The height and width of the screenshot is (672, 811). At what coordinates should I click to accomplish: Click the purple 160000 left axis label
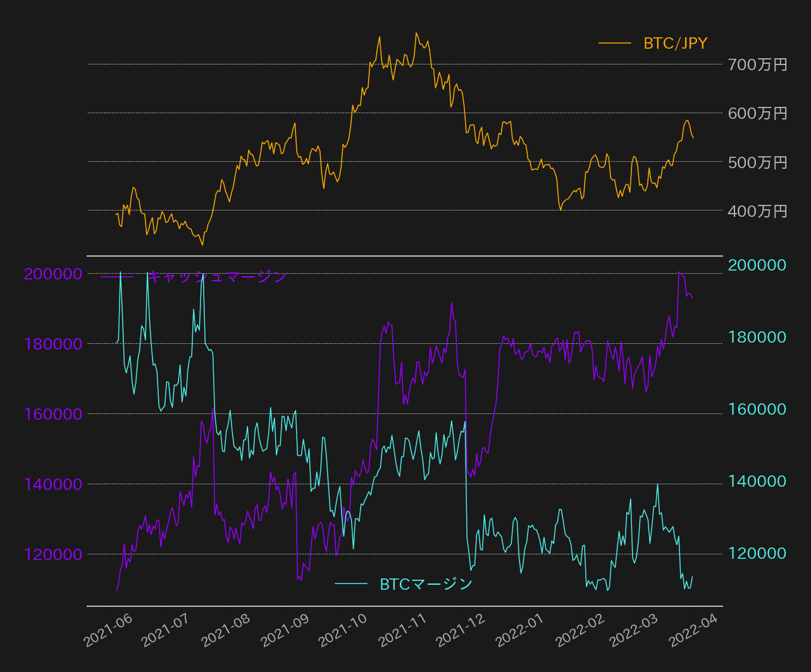tap(53, 414)
